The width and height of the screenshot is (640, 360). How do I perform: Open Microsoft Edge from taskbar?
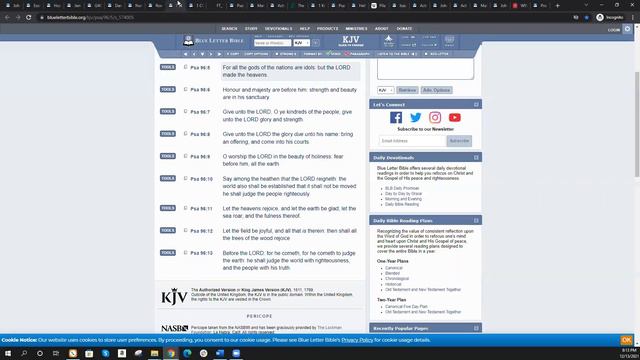pyautogui.click(x=187, y=353)
